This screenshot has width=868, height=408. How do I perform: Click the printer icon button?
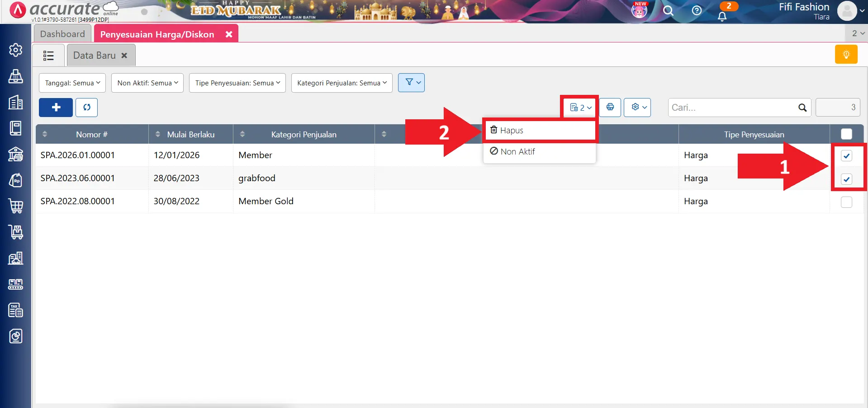pyautogui.click(x=610, y=108)
